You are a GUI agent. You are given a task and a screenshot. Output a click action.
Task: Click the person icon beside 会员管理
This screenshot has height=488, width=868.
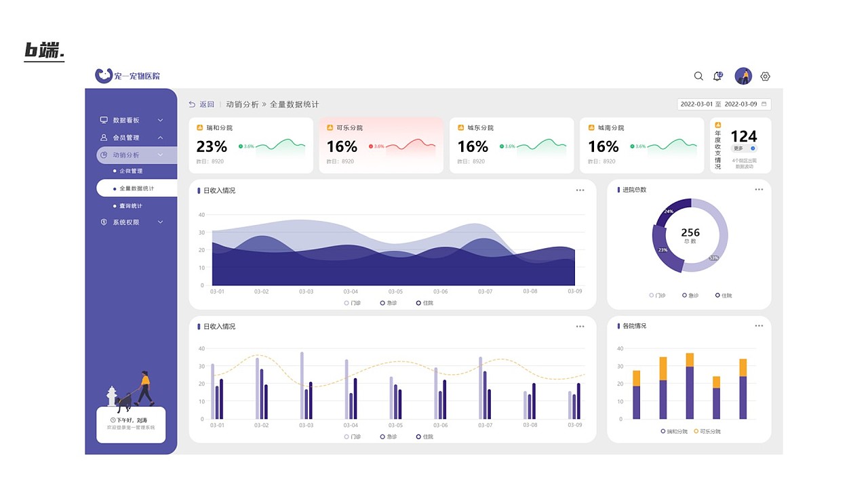tap(104, 138)
